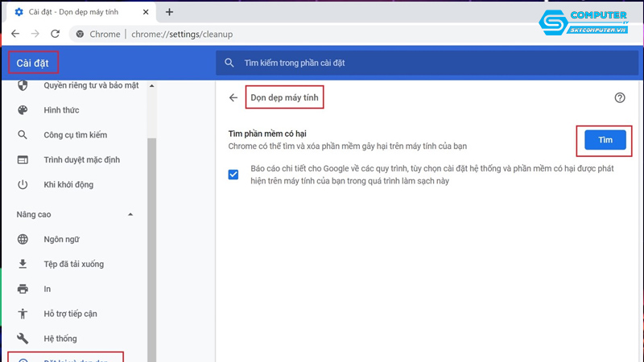The image size is (644, 362).
Task: Click the settings search field
Action: pos(419,63)
